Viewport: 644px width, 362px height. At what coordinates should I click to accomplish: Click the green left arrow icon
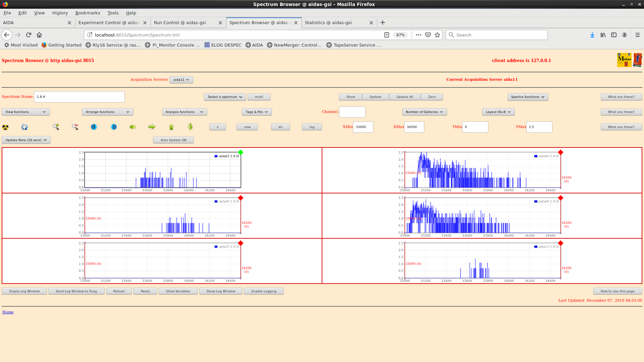132,127
